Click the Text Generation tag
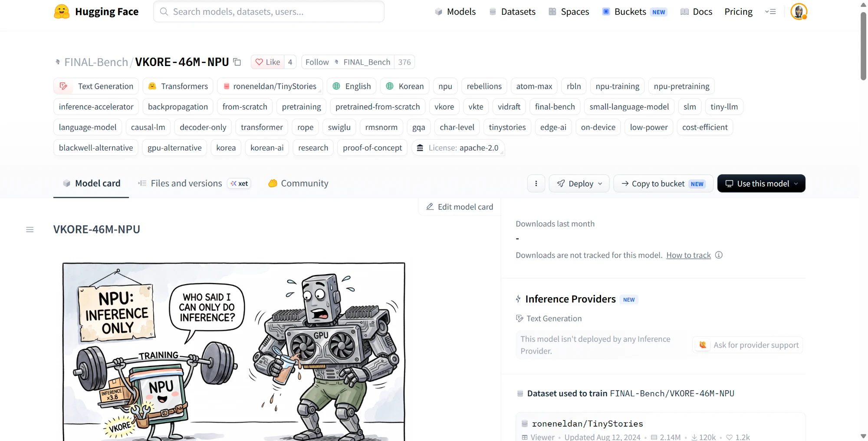This screenshot has width=868, height=441. 96,86
